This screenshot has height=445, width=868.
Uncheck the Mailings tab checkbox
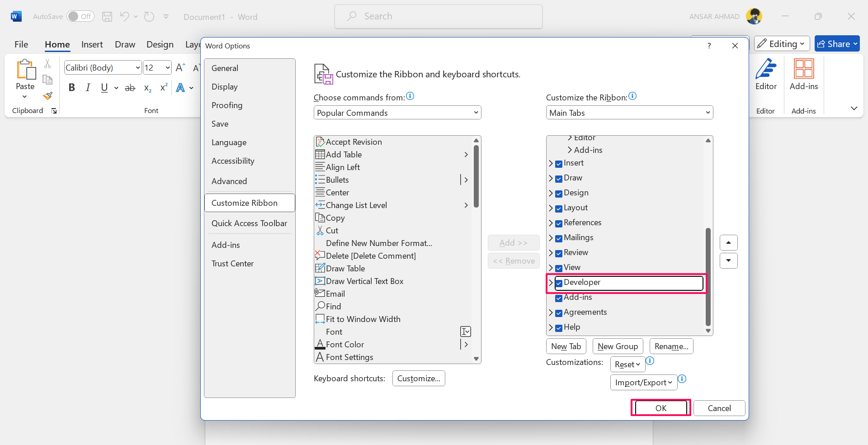[x=559, y=238]
